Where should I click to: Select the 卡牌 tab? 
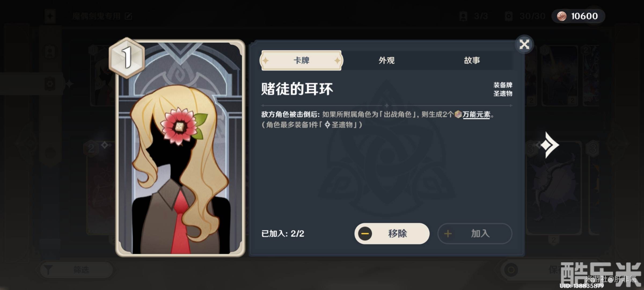(301, 60)
